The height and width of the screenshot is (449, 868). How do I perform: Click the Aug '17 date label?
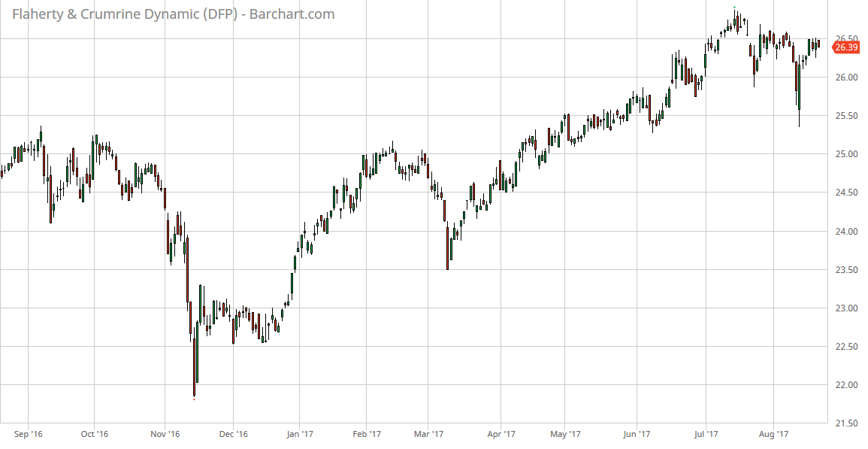click(x=773, y=434)
